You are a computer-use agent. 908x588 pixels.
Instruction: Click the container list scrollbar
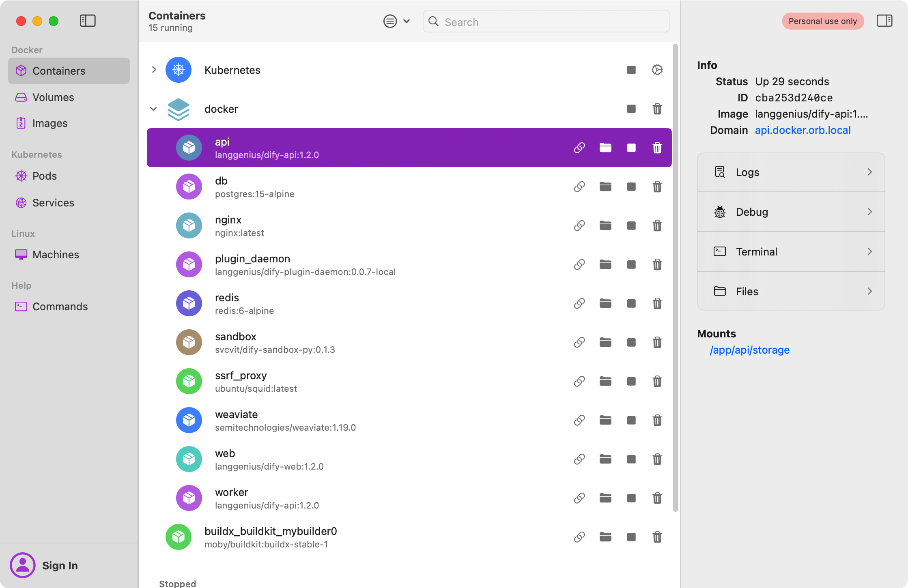675,276
